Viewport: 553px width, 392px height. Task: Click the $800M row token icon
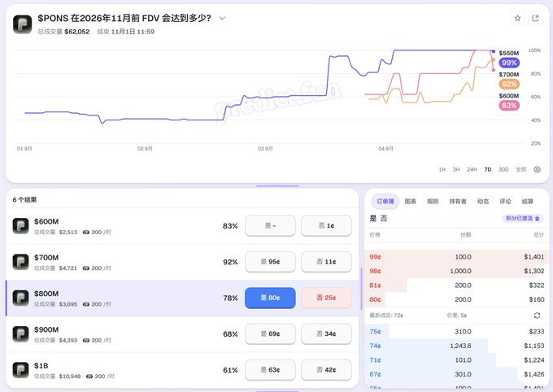(x=20, y=298)
